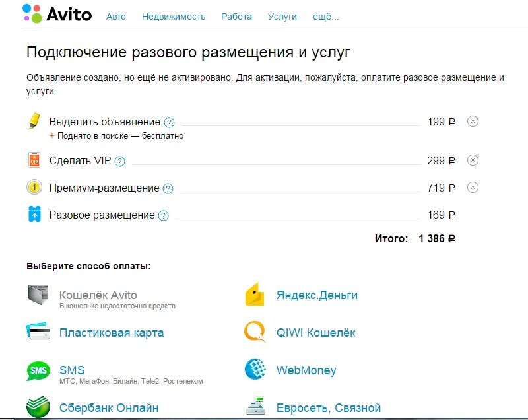Viewport: 528px width, 420px height.
Task: Show help for Выделить объявление
Action: 169,122
